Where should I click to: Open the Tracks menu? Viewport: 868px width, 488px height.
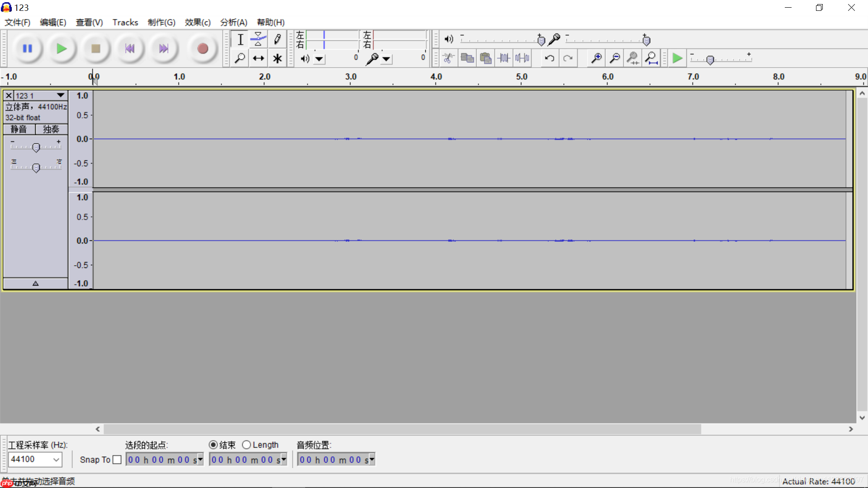(125, 22)
